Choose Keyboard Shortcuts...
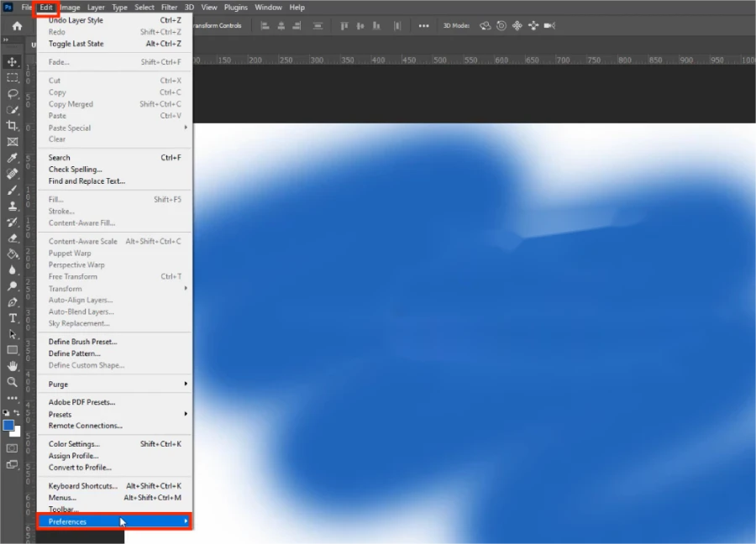The height and width of the screenshot is (544, 756). click(115, 486)
